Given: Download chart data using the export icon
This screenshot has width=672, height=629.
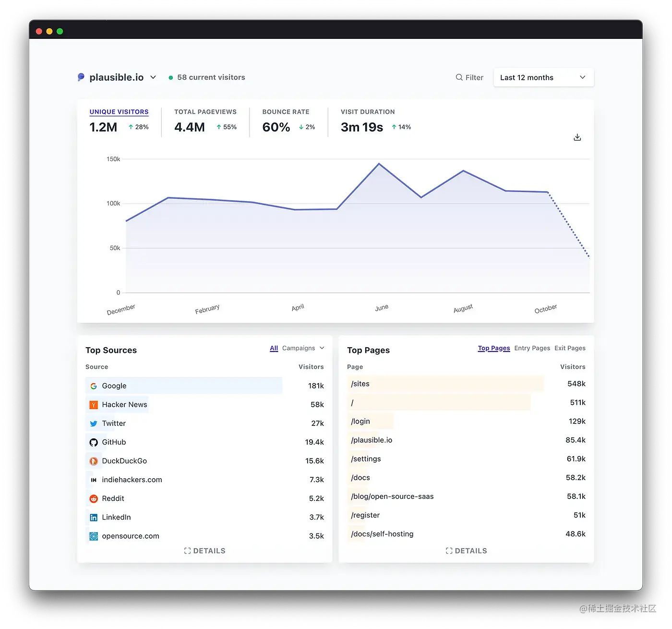Looking at the screenshot, I should tap(577, 137).
